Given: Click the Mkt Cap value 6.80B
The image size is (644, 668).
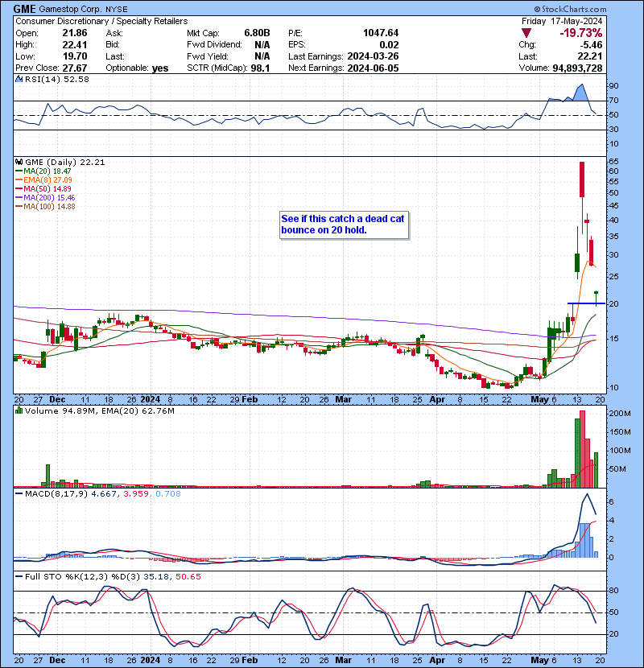Looking at the screenshot, I should pos(257,33).
